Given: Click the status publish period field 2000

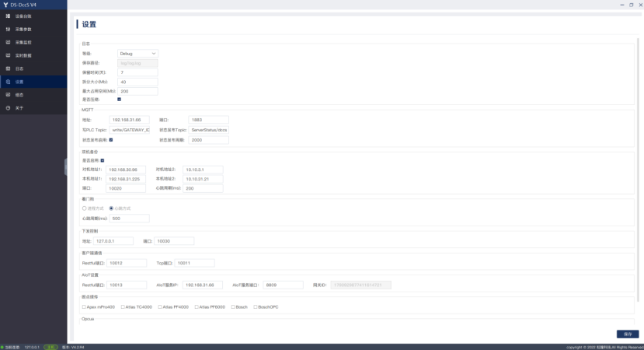Looking at the screenshot, I should [209, 140].
